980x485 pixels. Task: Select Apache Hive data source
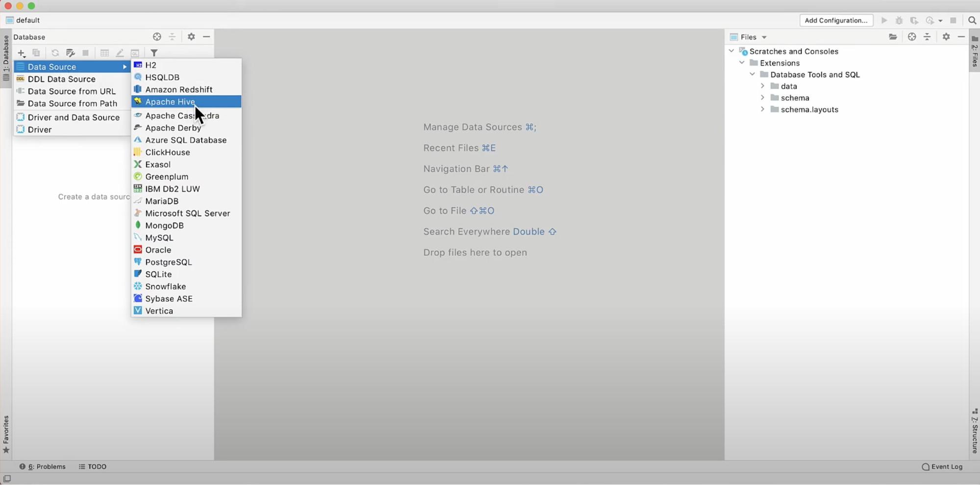[x=186, y=101]
